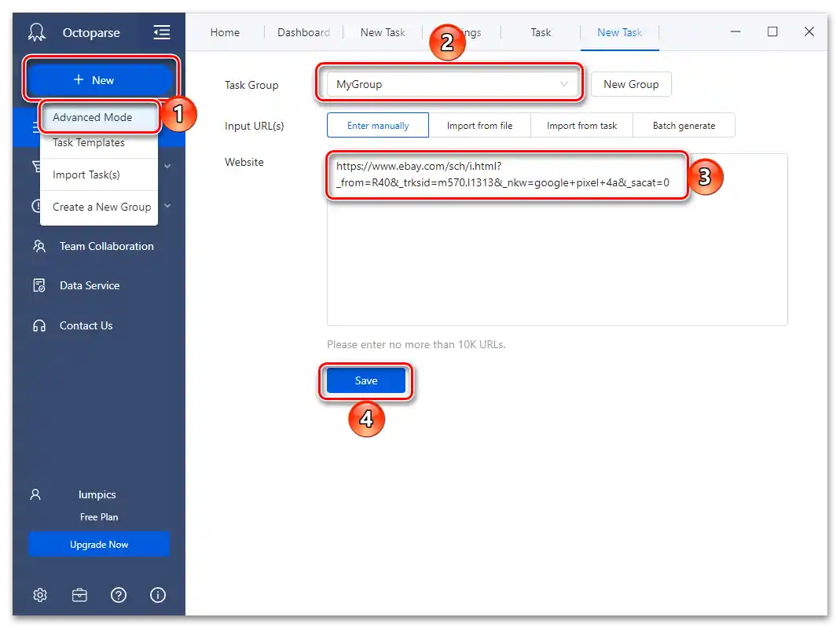Click the lumpics user profile icon
The height and width of the screenshot is (628, 840).
(x=35, y=494)
